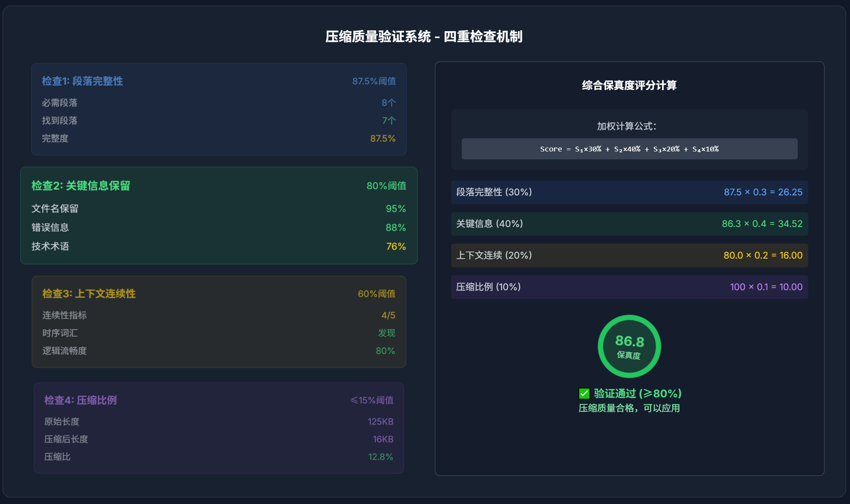The height and width of the screenshot is (504, 850).
Task: Click the 压缩比 12.8% value
Action: [380, 457]
